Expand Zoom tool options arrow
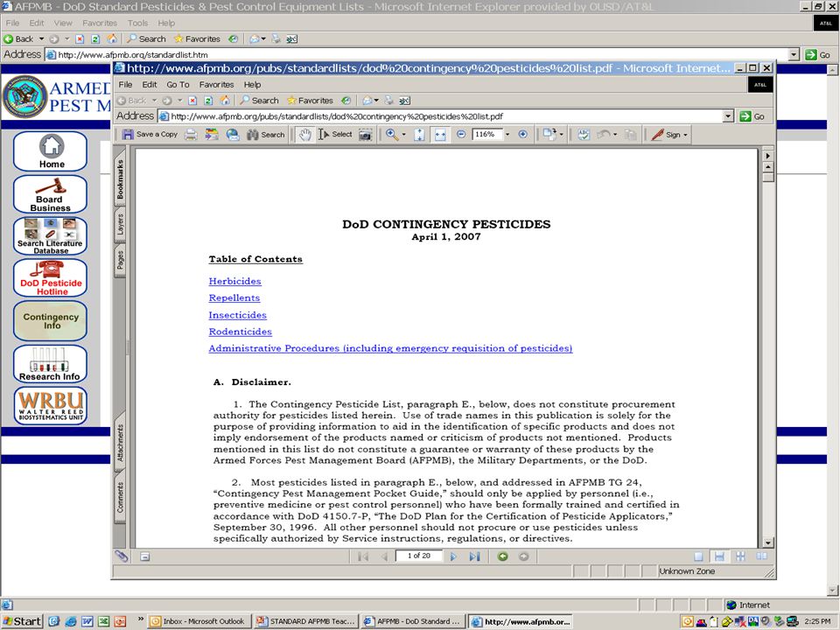The height and width of the screenshot is (630, 840). [x=404, y=135]
